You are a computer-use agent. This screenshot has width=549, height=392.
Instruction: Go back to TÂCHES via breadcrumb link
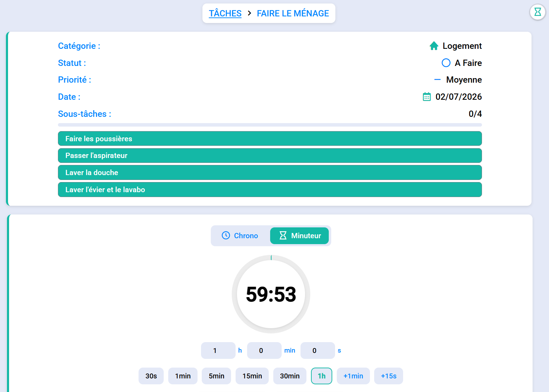(x=225, y=13)
